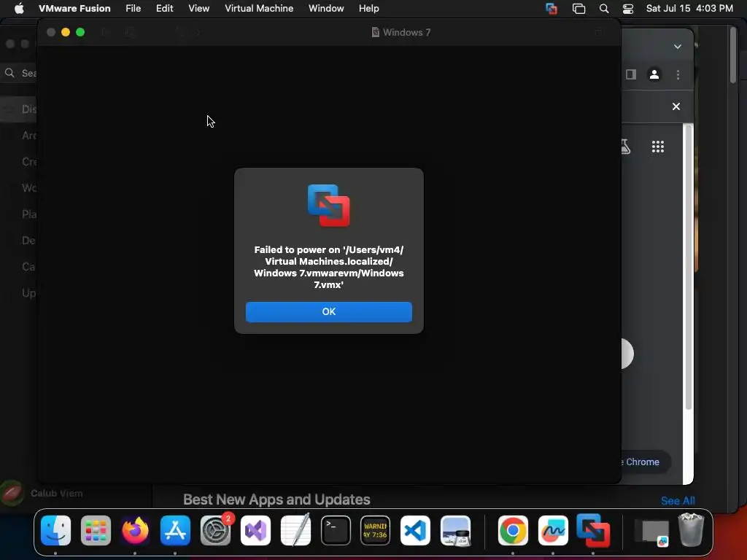Screen dimensions: 747x560
Task: Open the Edit menu
Action: pyautogui.click(x=164, y=9)
